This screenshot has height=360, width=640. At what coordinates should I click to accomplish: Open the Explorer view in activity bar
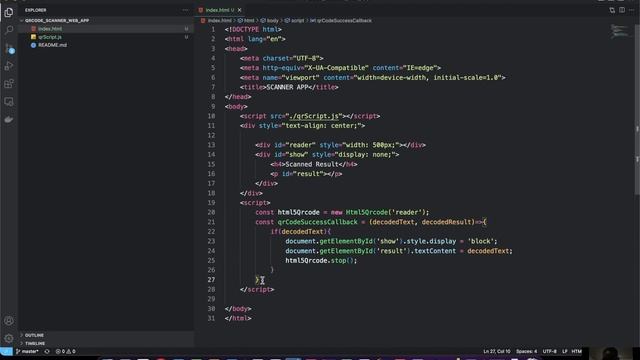(x=9, y=12)
